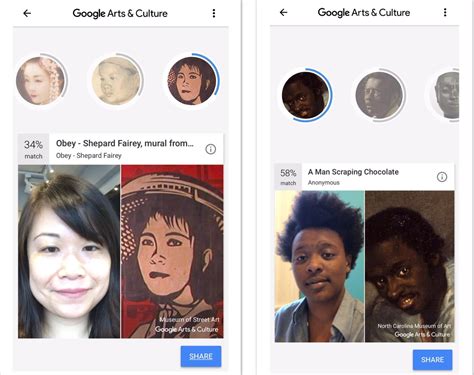Tap the 34% match badge
474x375 pixels.
click(x=33, y=149)
